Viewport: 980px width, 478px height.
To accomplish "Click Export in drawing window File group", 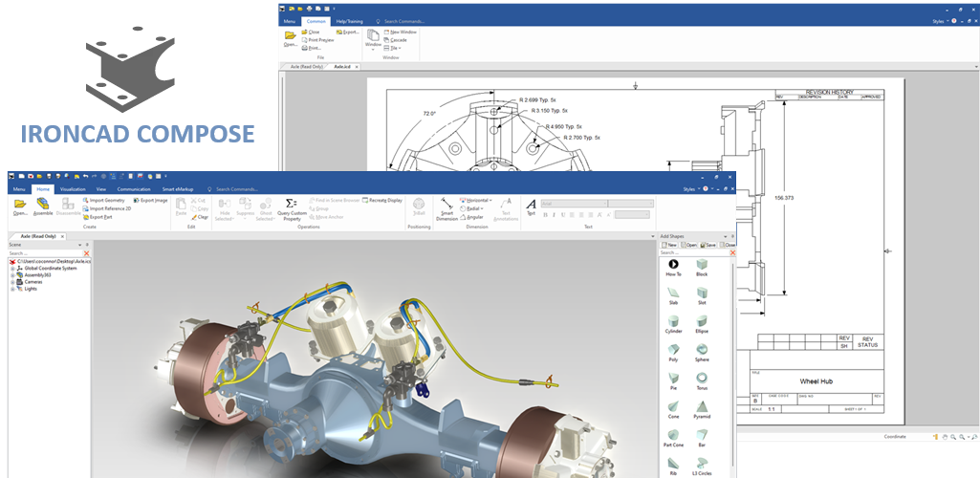I will (x=347, y=32).
